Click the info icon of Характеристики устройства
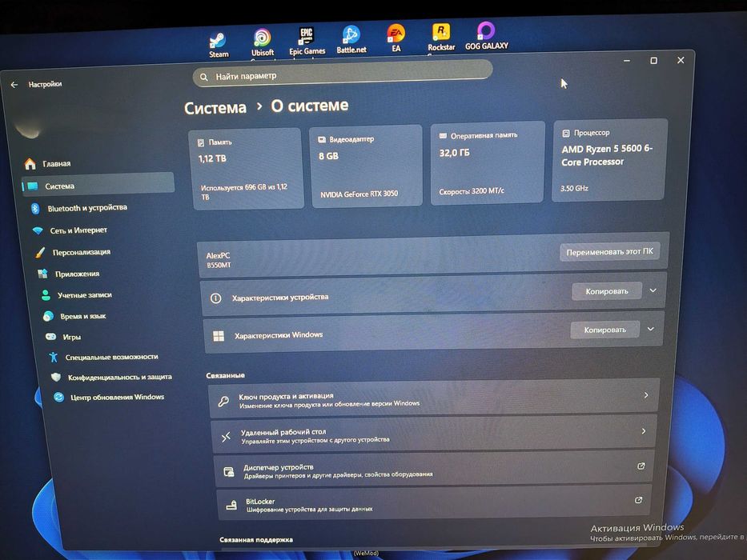 point(216,298)
